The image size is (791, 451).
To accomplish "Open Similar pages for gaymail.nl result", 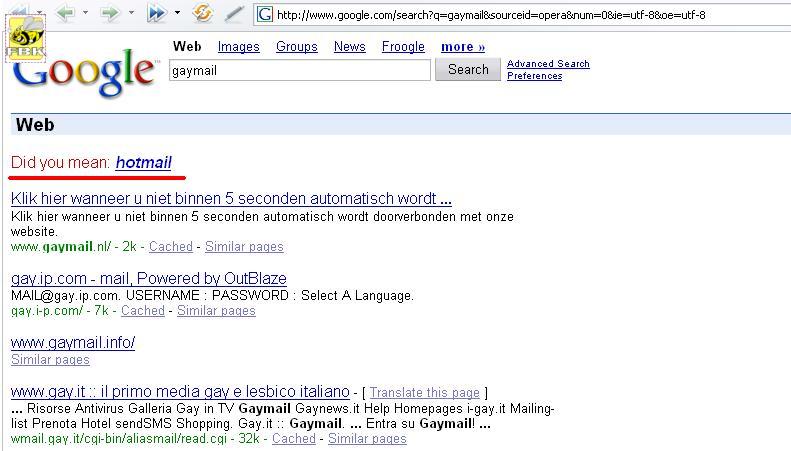I will pyautogui.click(x=244, y=247).
